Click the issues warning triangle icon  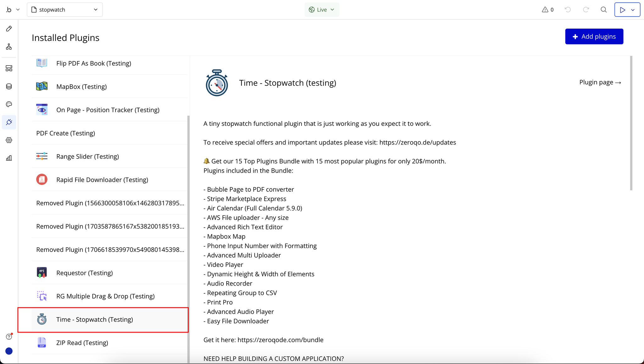click(x=545, y=10)
